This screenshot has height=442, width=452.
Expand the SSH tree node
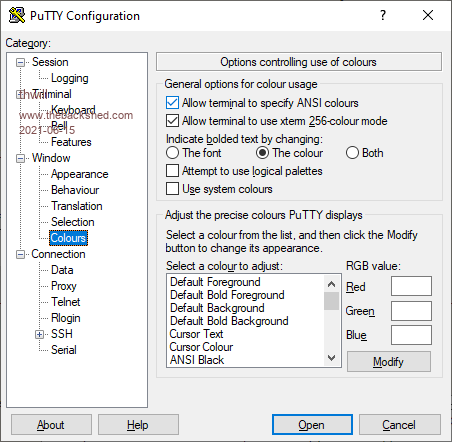[39, 334]
